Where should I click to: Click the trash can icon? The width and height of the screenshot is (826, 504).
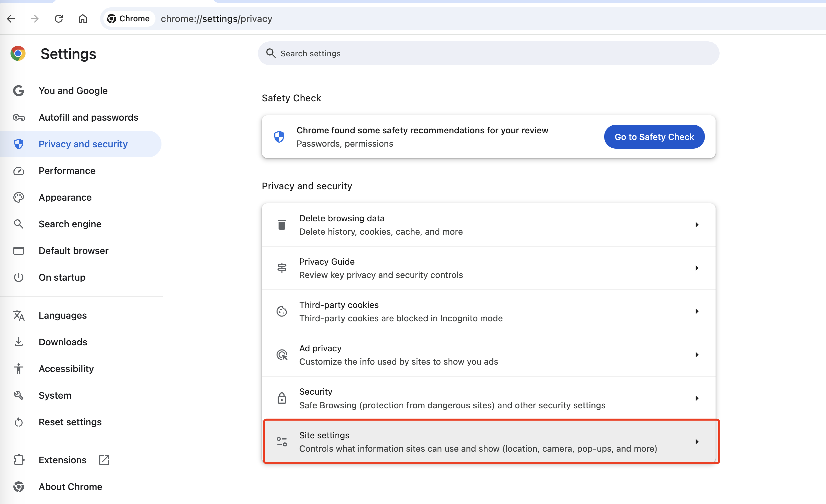tap(282, 225)
